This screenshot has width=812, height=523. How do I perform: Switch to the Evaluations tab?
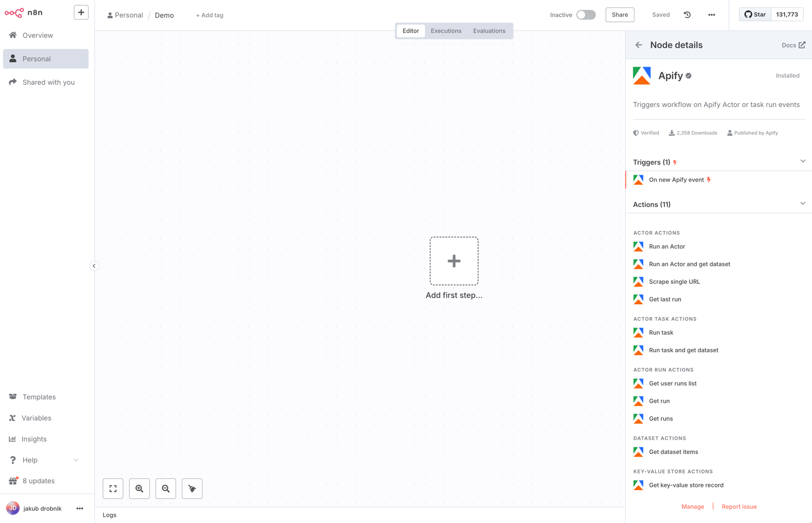(x=489, y=31)
